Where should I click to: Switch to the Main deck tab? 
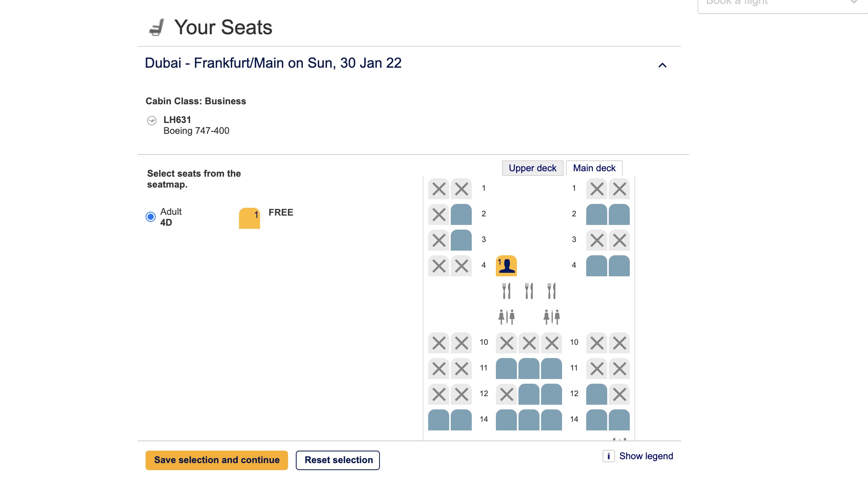(x=594, y=168)
